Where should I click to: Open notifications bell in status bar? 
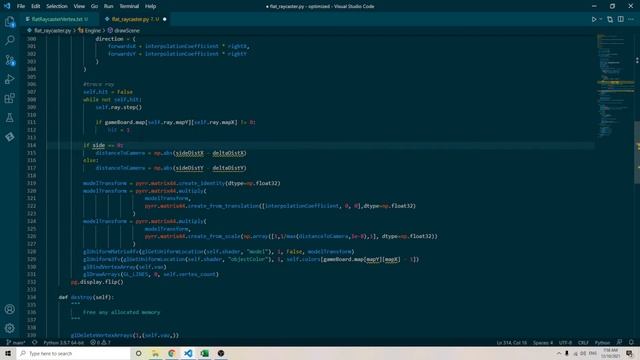(x=631, y=342)
